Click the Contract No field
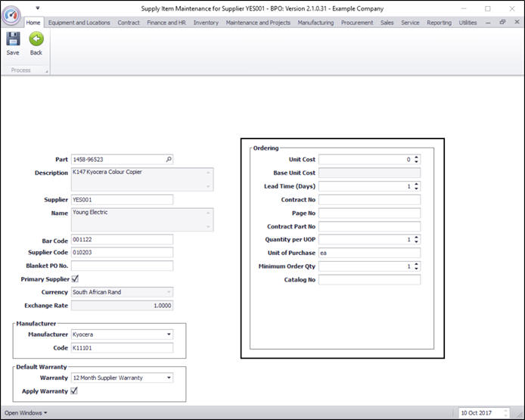 [x=370, y=200]
